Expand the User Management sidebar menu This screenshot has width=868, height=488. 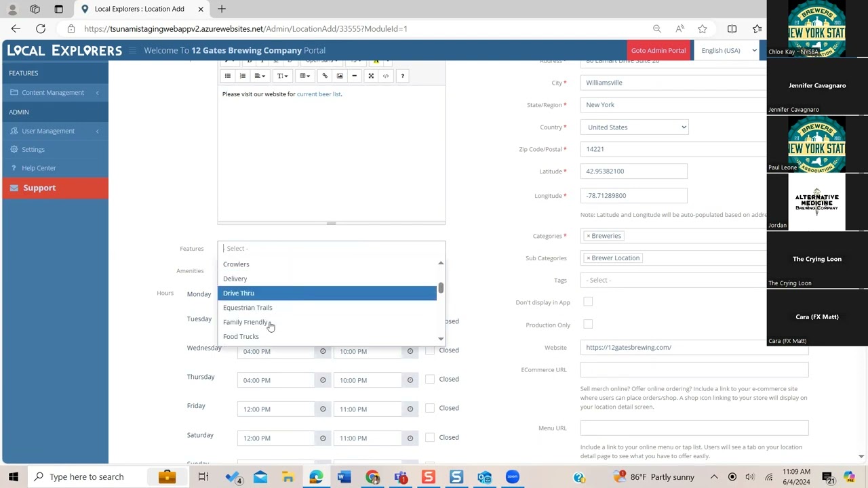point(54,131)
